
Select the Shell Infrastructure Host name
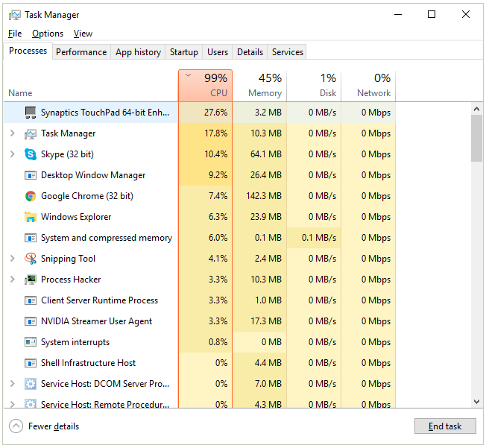(89, 363)
